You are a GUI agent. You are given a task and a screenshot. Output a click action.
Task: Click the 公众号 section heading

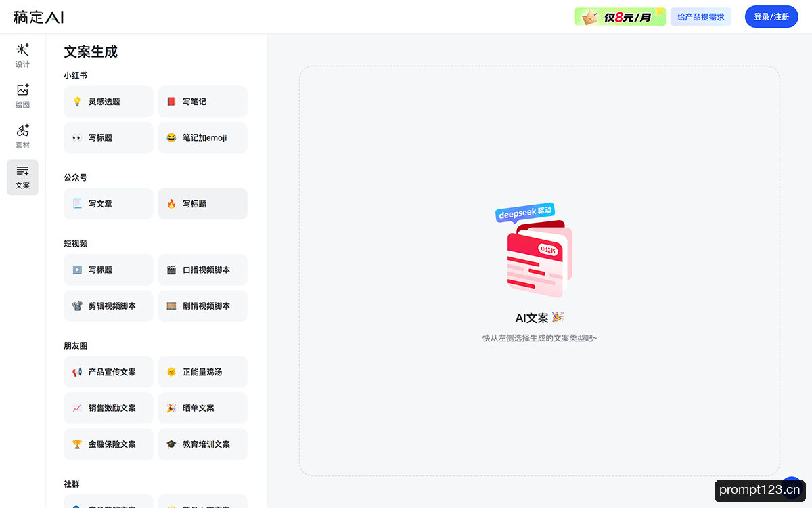[x=76, y=177]
